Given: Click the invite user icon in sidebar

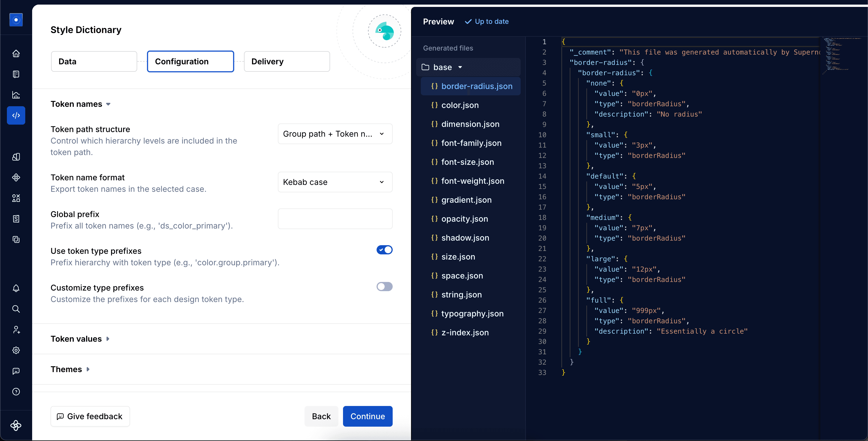Looking at the screenshot, I should pyautogui.click(x=16, y=330).
